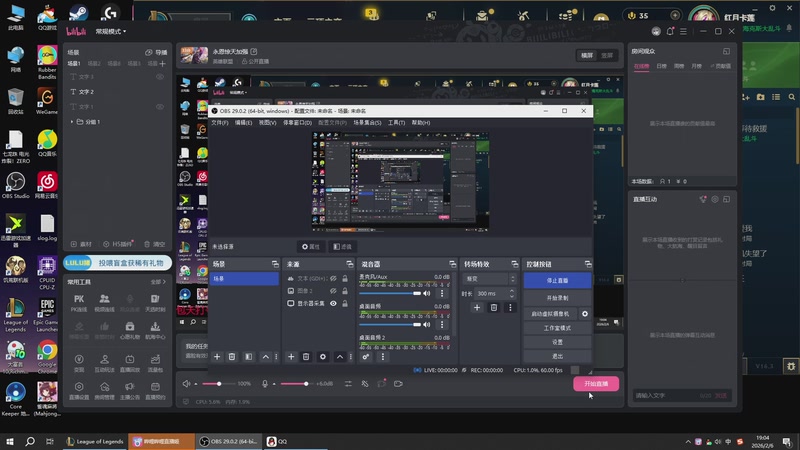
Task: Click the 300 ms duration stepper arrows
Action: click(x=512, y=293)
